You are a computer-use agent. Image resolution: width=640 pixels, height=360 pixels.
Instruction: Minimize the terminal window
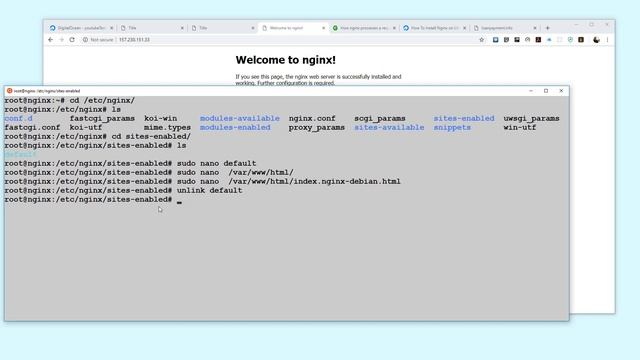tap(531, 91)
